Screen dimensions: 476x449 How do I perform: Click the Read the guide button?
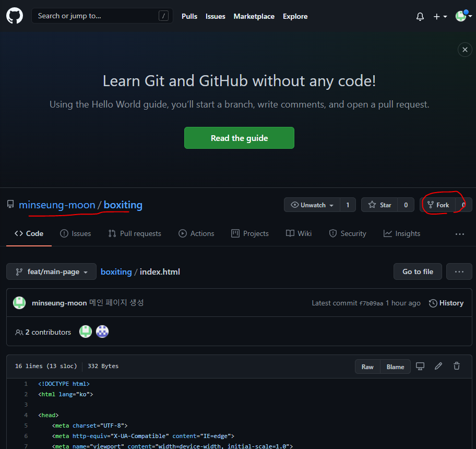239,138
